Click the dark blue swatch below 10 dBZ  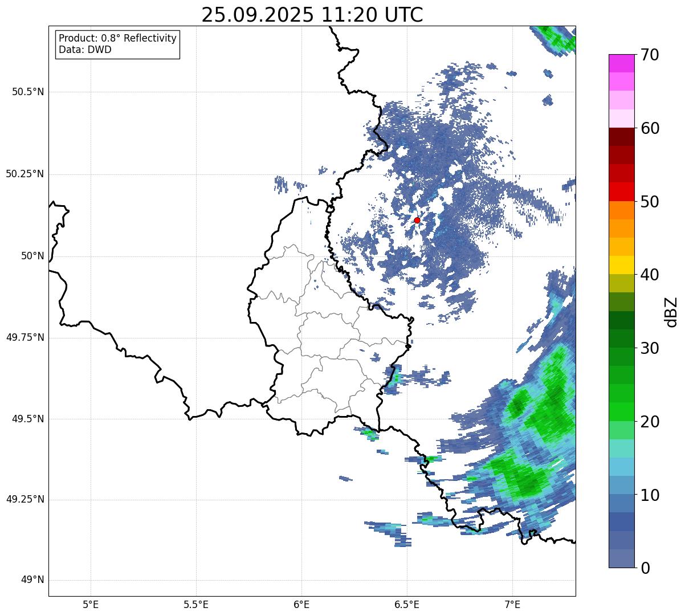click(x=621, y=521)
